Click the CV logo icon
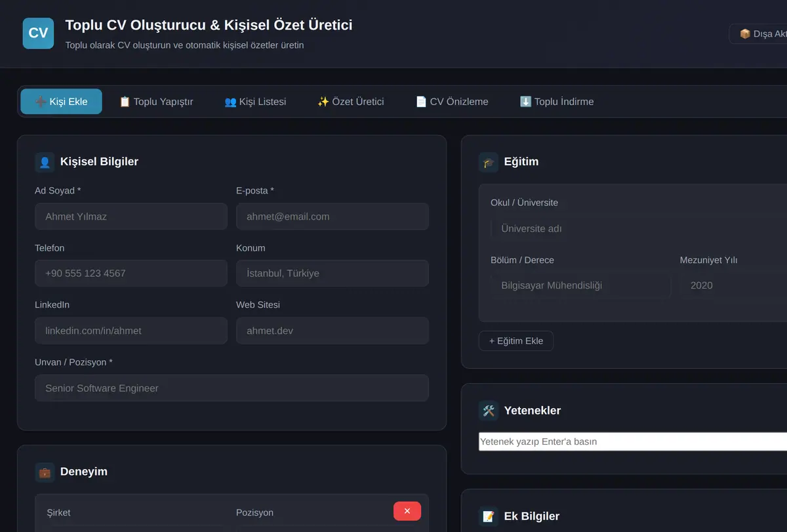This screenshot has width=787, height=532. pos(38,33)
